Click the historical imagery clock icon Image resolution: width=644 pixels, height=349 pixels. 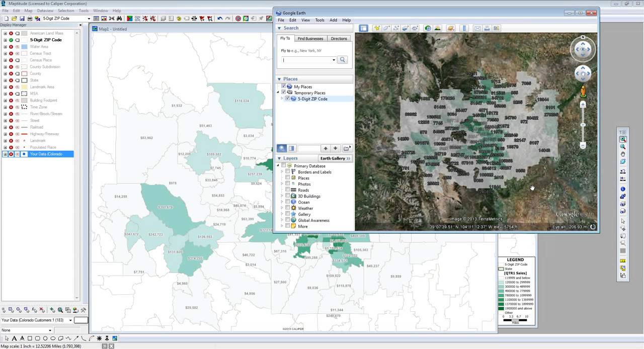pyautogui.click(x=428, y=28)
